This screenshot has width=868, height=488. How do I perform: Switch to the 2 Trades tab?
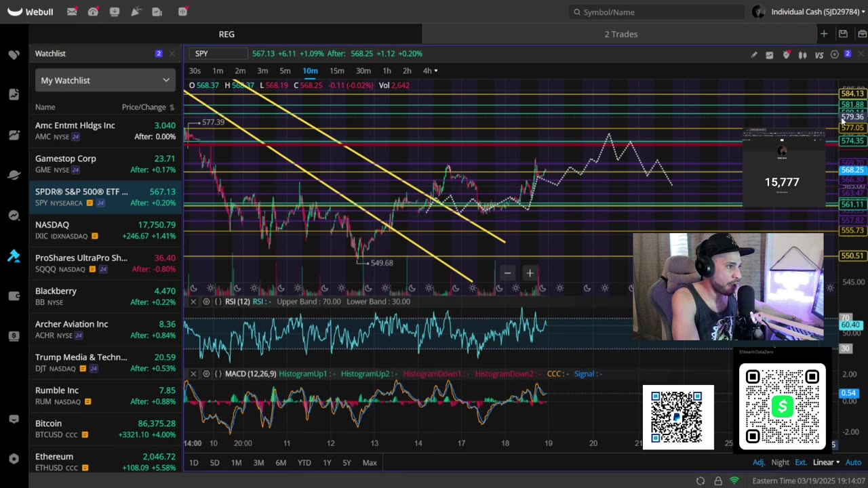(620, 34)
